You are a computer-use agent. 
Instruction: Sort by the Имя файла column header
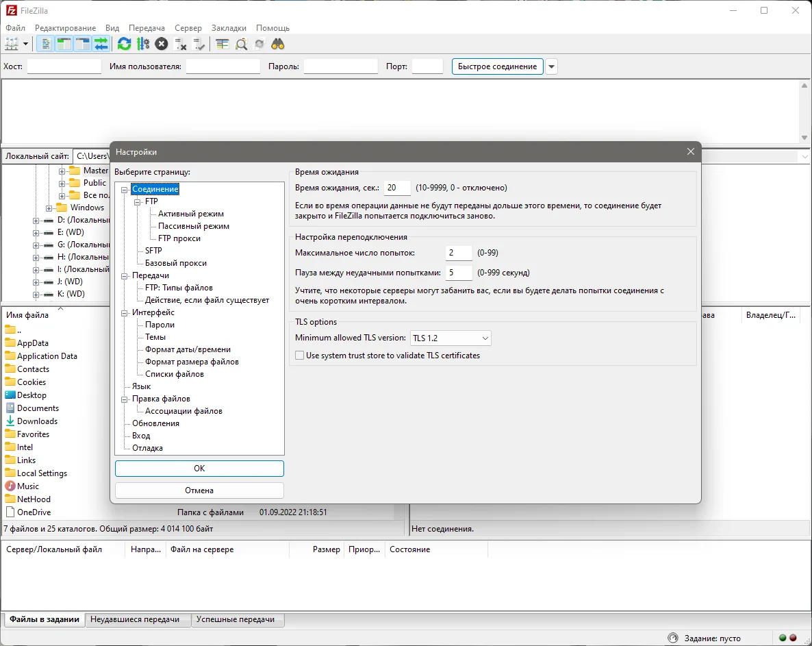tap(27, 315)
